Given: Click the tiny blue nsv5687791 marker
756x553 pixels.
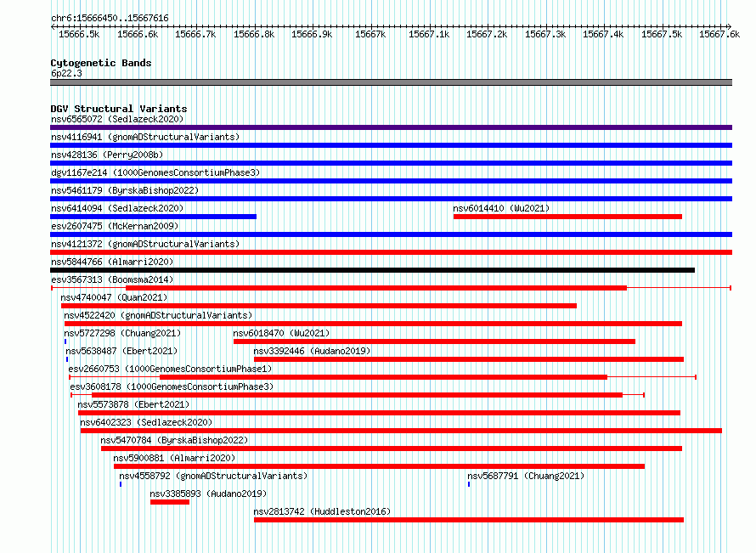Looking at the screenshot, I should [x=469, y=484].
